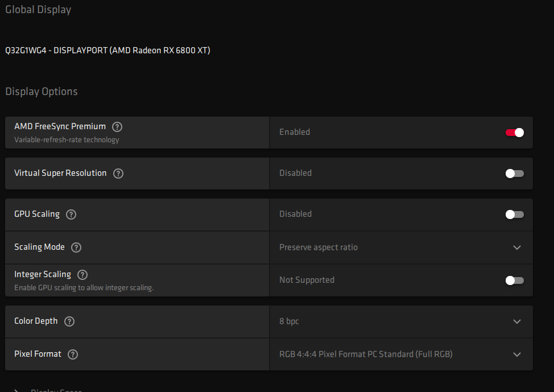Click the 'Color Depth' setting label

[x=36, y=321]
